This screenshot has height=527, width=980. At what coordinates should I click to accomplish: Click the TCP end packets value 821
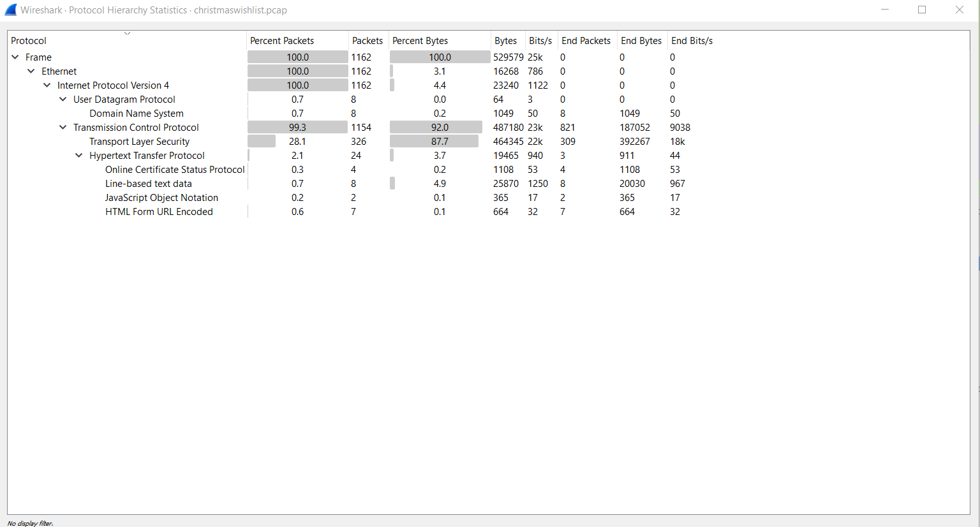568,128
